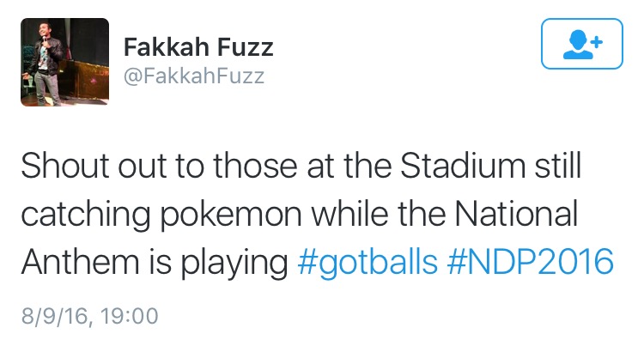Click the word "National" in the tweet
Image resolution: width=644 pixels, height=352 pixels.
click(x=525, y=215)
